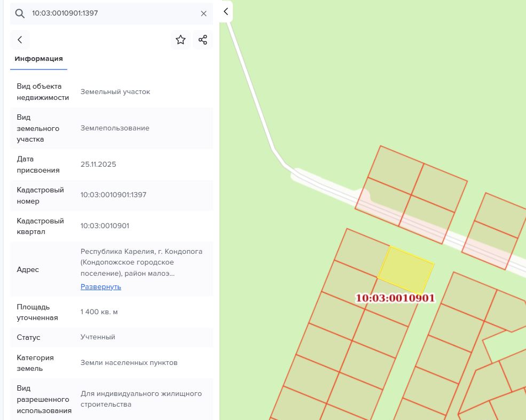Screen dimensions: 526x420
Task: Click the Категория земель row
Action: pyautogui.click(x=112, y=363)
